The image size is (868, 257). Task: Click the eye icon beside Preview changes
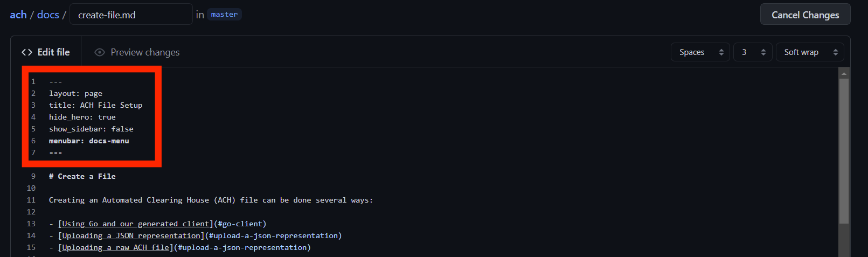(x=99, y=52)
